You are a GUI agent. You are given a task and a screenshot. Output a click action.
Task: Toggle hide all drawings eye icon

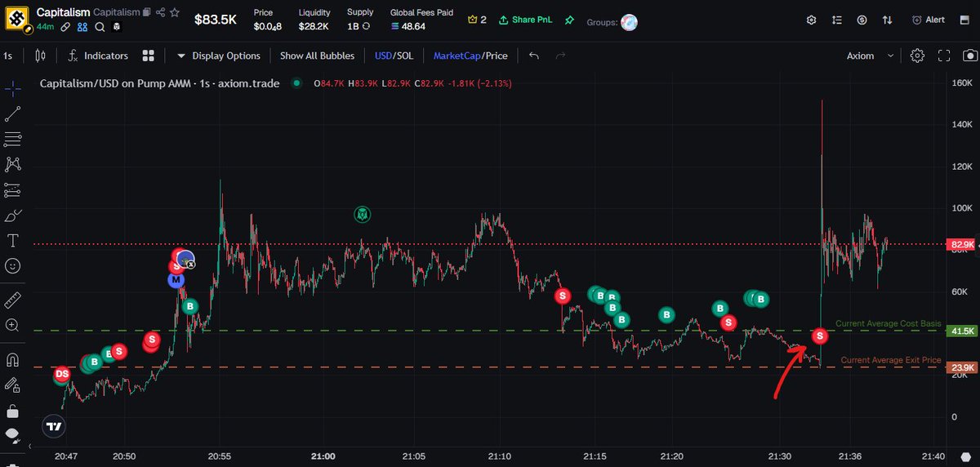(x=12, y=435)
